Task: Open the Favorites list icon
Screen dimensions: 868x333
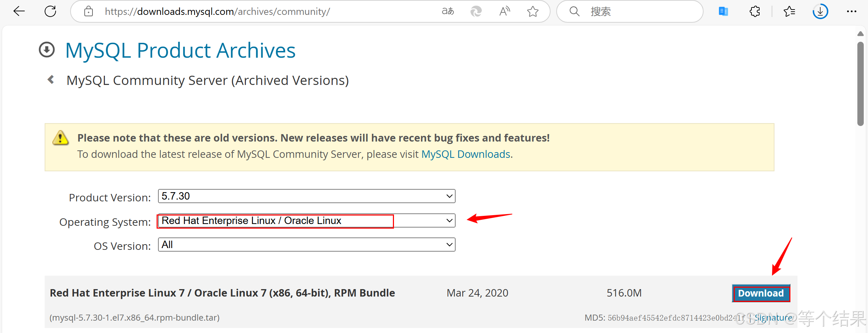Action: click(x=789, y=11)
